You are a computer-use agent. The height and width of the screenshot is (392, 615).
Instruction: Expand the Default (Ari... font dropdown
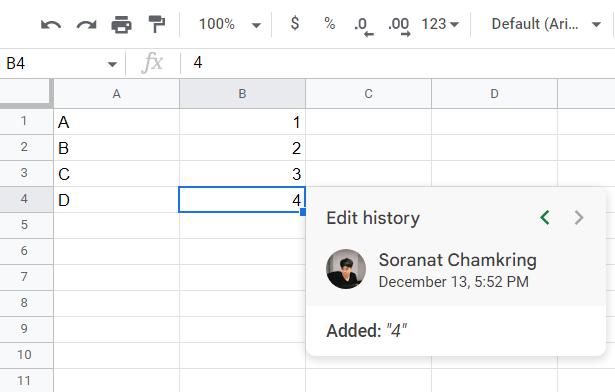[x=546, y=24]
